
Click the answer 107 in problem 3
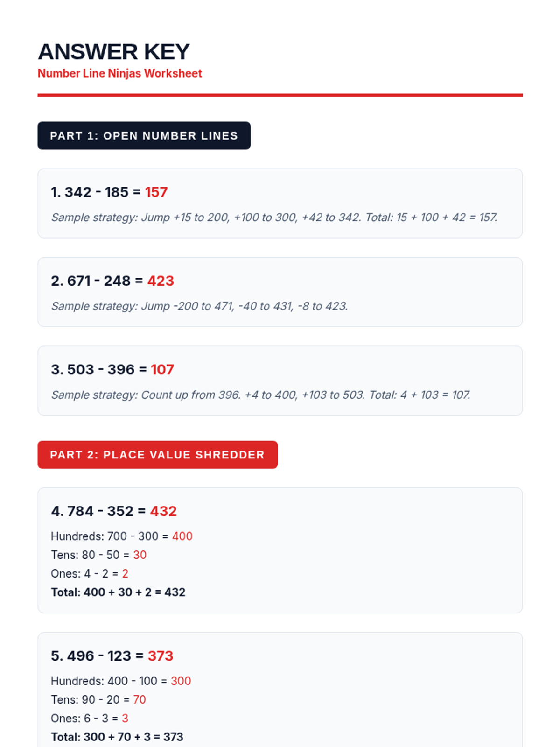coord(162,370)
